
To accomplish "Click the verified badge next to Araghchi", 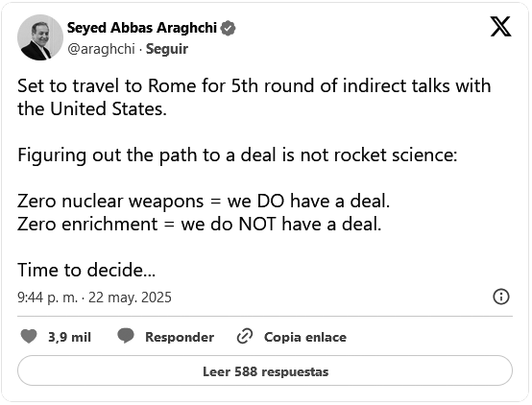I will 228,28.
